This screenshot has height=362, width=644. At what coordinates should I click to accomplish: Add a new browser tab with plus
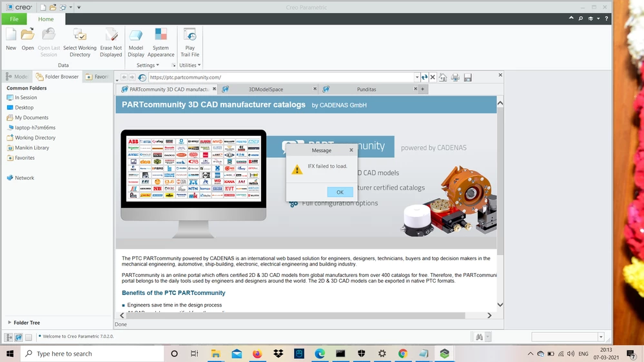pyautogui.click(x=423, y=89)
